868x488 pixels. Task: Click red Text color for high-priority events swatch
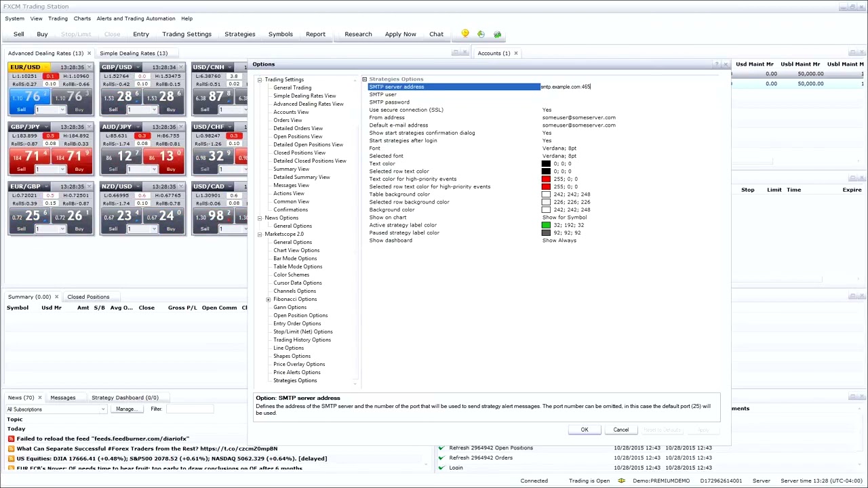pyautogui.click(x=546, y=179)
